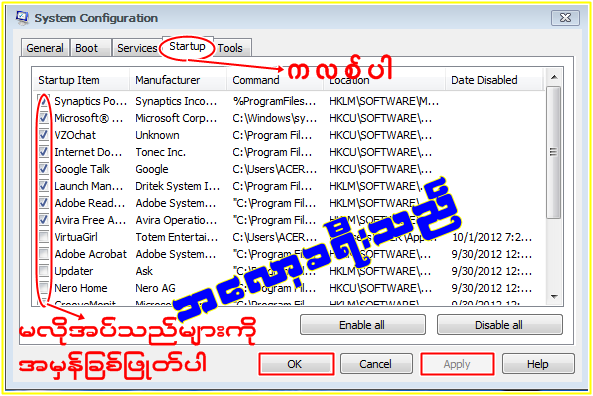Select the 'Google' manufacturer cell
The height and width of the screenshot is (396, 593).
(152, 169)
